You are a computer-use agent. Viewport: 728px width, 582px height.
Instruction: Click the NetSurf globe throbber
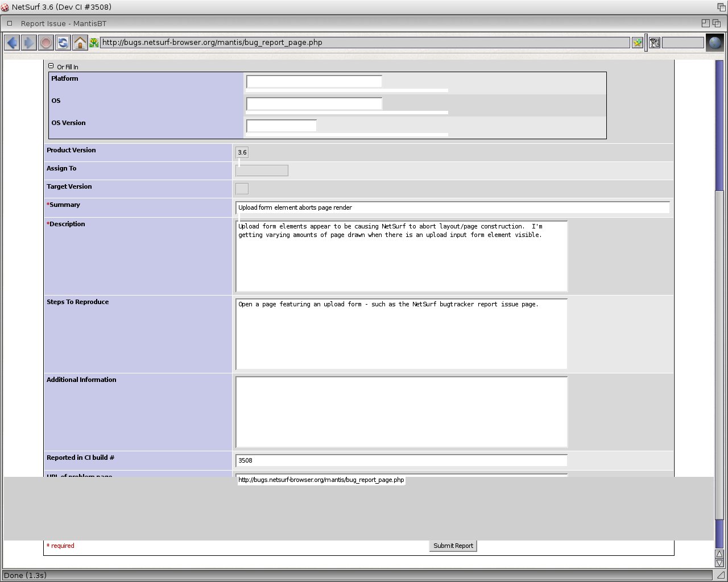714,43
